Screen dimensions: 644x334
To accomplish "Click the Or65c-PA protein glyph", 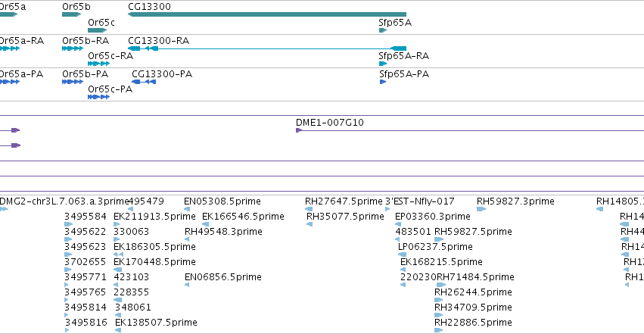I will [x=98, y=97].
